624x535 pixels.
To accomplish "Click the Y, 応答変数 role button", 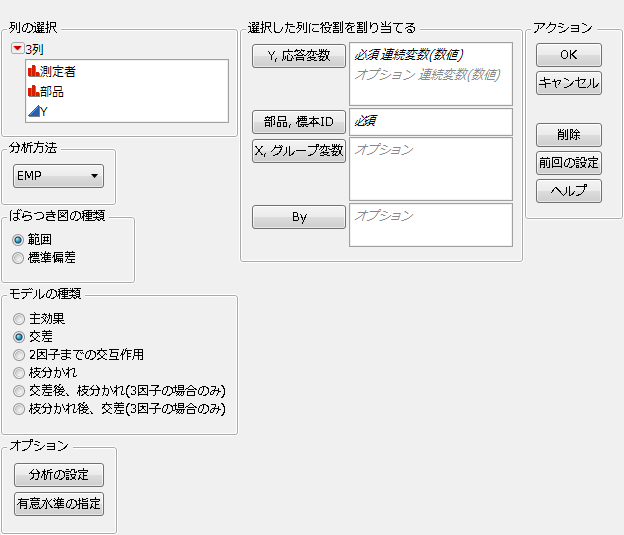I will [298, 54].
